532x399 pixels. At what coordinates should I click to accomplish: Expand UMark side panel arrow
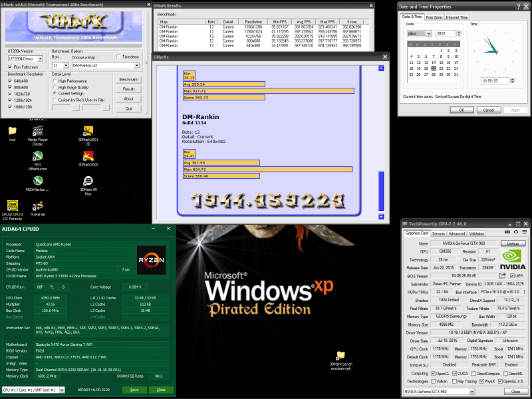click(146, 63)
